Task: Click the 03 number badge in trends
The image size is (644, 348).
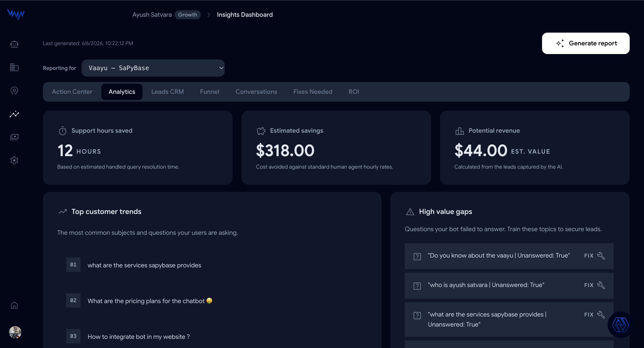Action: click(x=73, y=336)
